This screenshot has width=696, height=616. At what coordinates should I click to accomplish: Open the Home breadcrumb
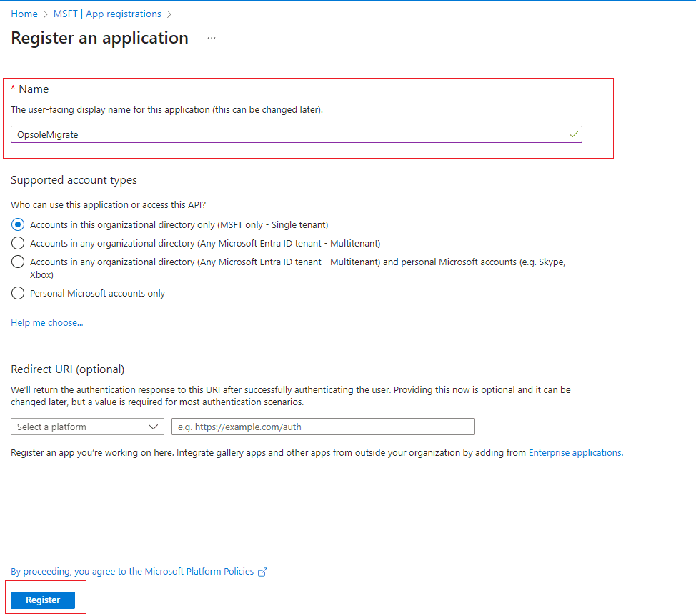pos(24,14)
